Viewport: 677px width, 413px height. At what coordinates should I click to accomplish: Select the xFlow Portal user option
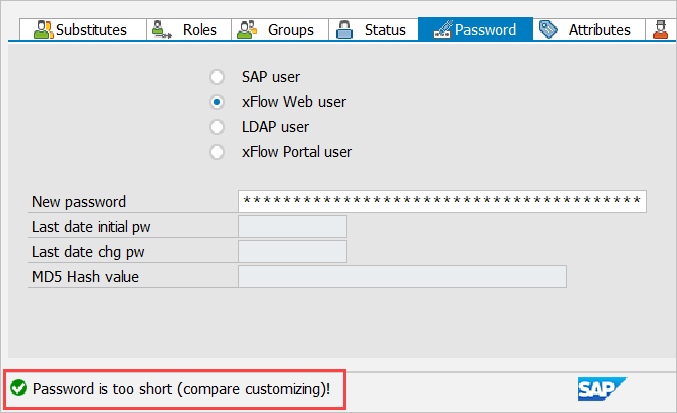pyautogui.click(x=217, y=152)
